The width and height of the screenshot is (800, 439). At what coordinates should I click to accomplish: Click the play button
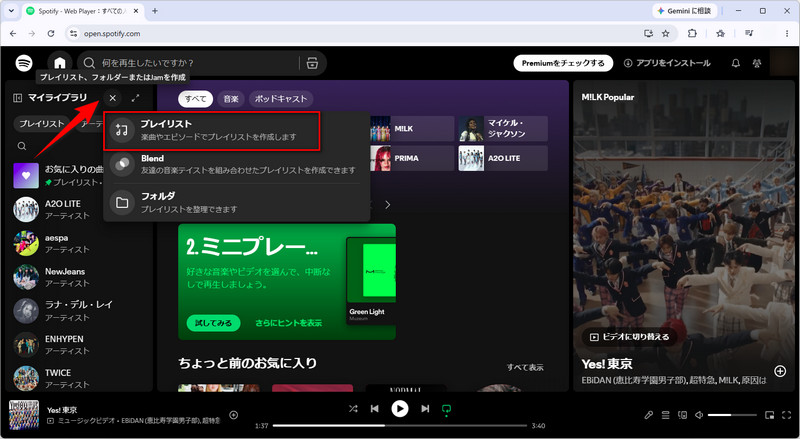pyautogui.click(x=400, y=409)
